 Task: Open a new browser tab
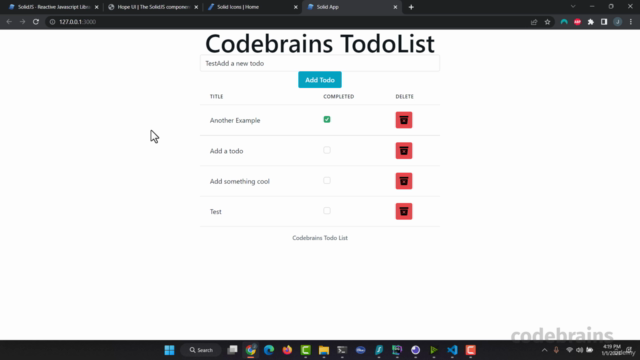coord(411,7)
